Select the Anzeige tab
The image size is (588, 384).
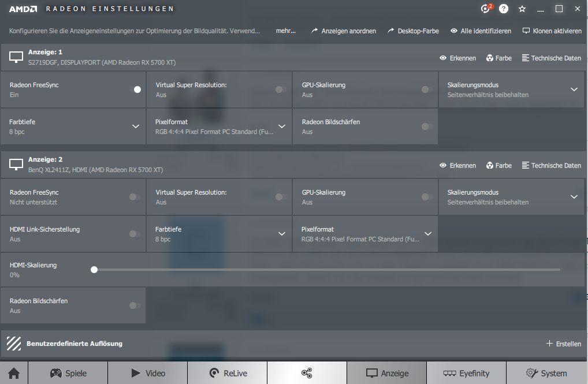pyautogui.click(x=386, y=373)
